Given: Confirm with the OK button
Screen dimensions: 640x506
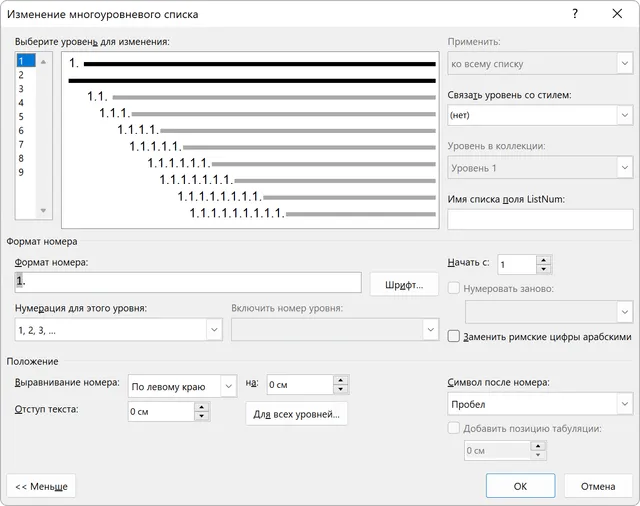Looking at the screenshot, I should (x=520, y=486).
